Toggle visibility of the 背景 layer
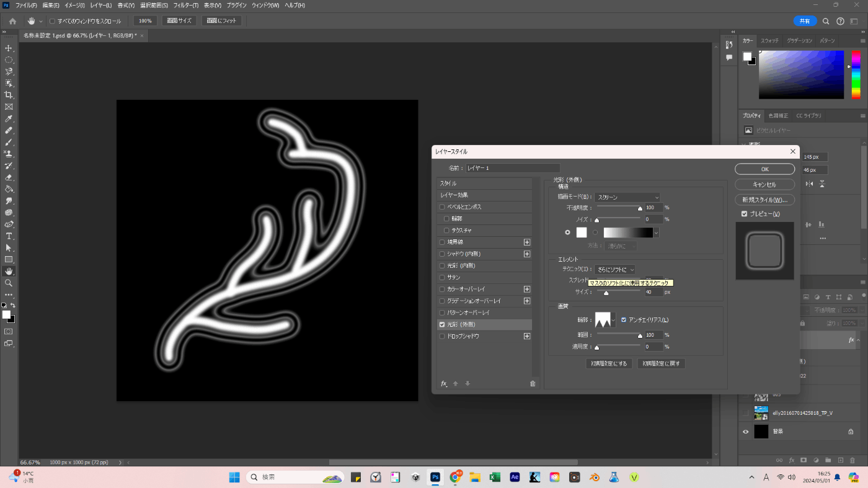Image resolution: width=868 pixels, height=488 pixels. tap(746, 432)
